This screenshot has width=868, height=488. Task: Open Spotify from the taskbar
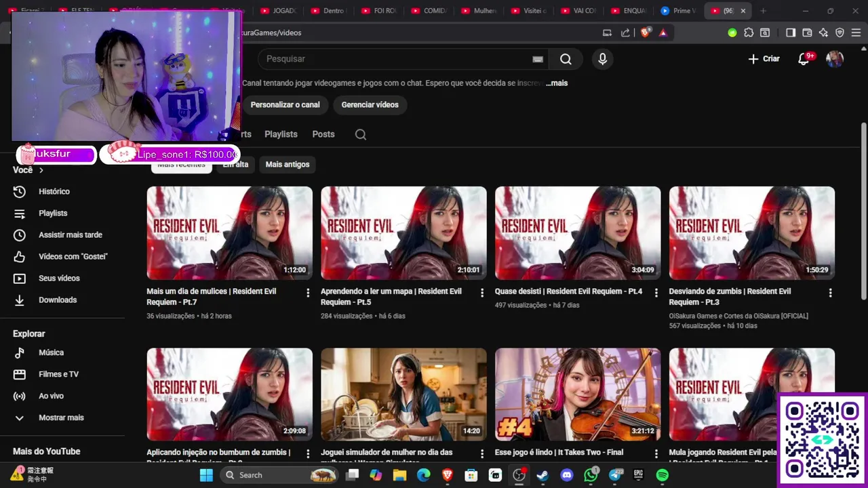pyautogui.click(x=663, y=475)
